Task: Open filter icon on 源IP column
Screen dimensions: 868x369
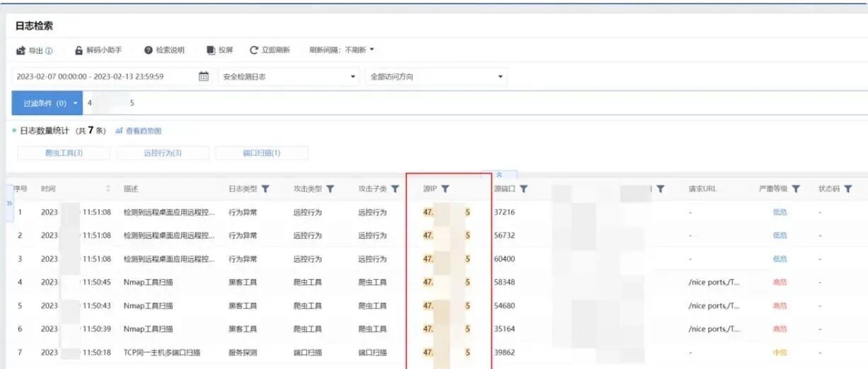Action: pos(445,189)
